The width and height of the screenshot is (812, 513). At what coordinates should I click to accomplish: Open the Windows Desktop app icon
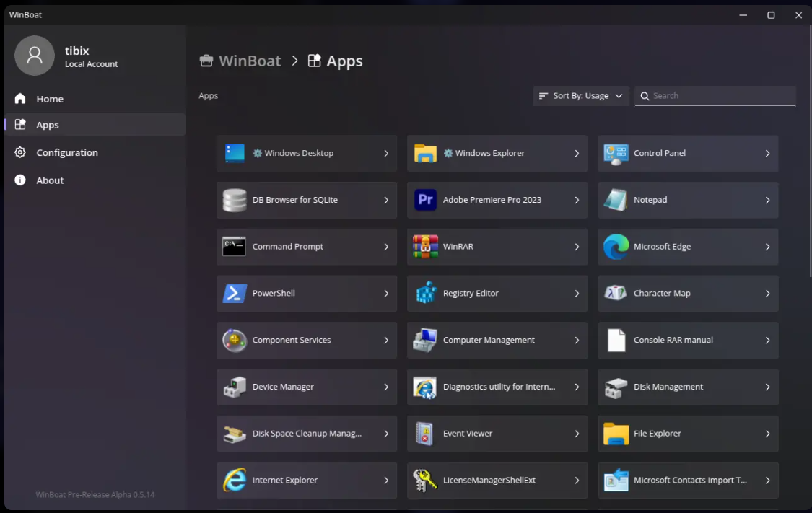tap(235, 153)
